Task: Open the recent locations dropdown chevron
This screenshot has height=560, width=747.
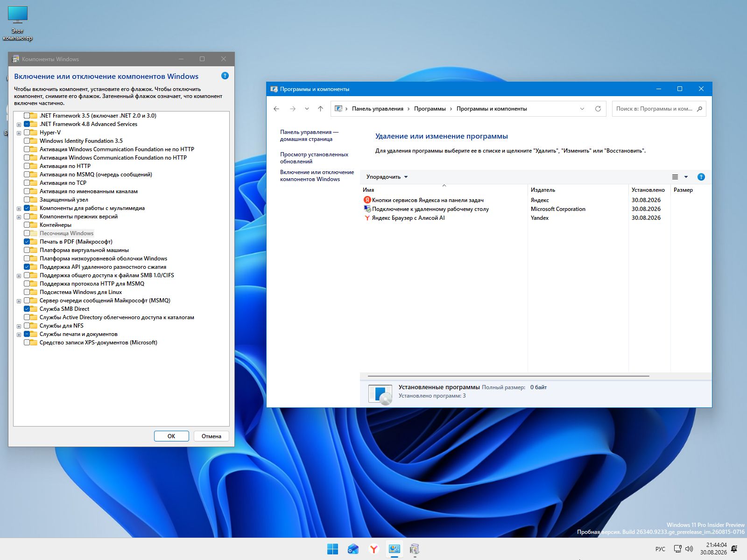Action: 307,109
